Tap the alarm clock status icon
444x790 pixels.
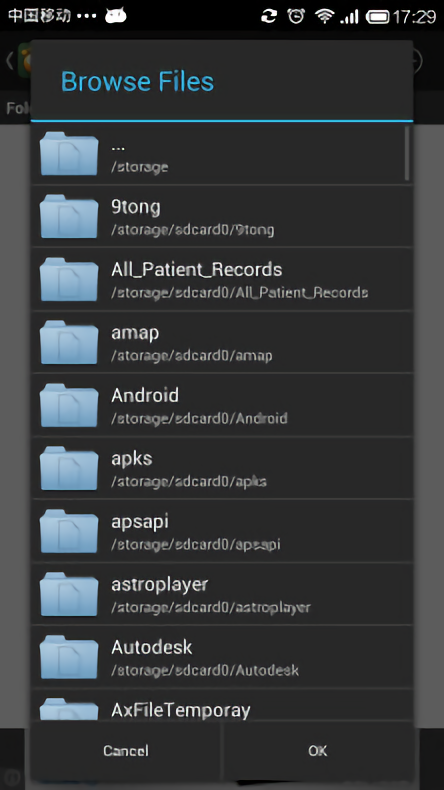pos(296,16)
